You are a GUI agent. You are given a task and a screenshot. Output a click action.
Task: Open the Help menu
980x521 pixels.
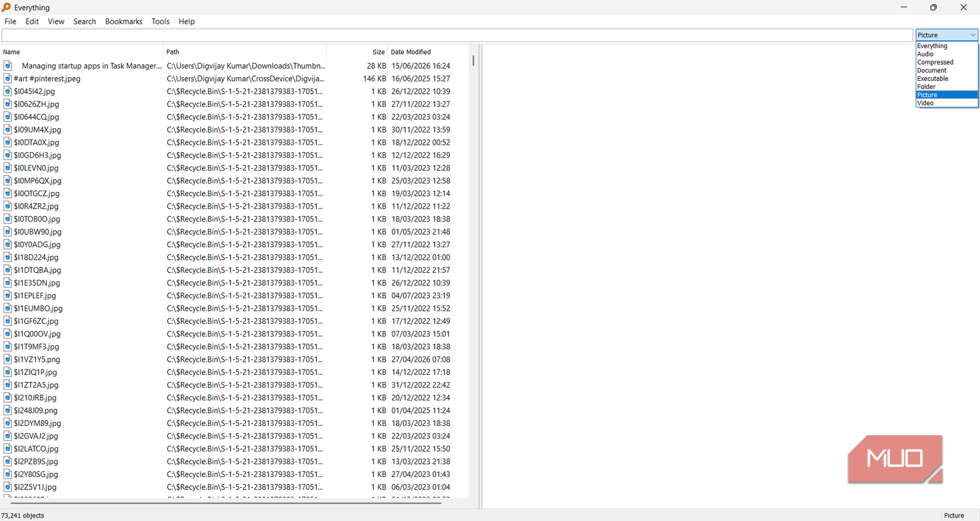(x=186, y=21)
